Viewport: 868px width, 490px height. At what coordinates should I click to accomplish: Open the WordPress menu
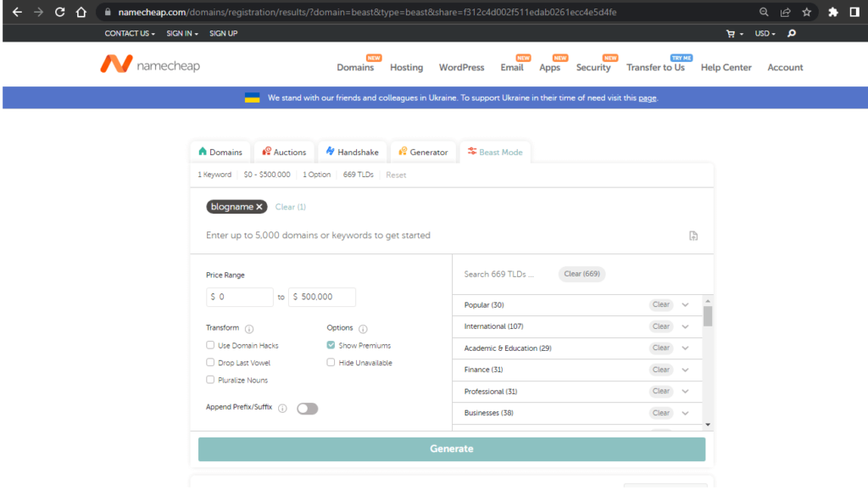[462, 68]
